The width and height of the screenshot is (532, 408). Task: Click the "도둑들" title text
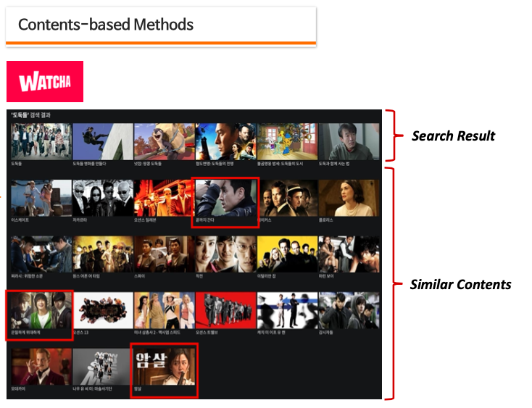pos(16,164)
